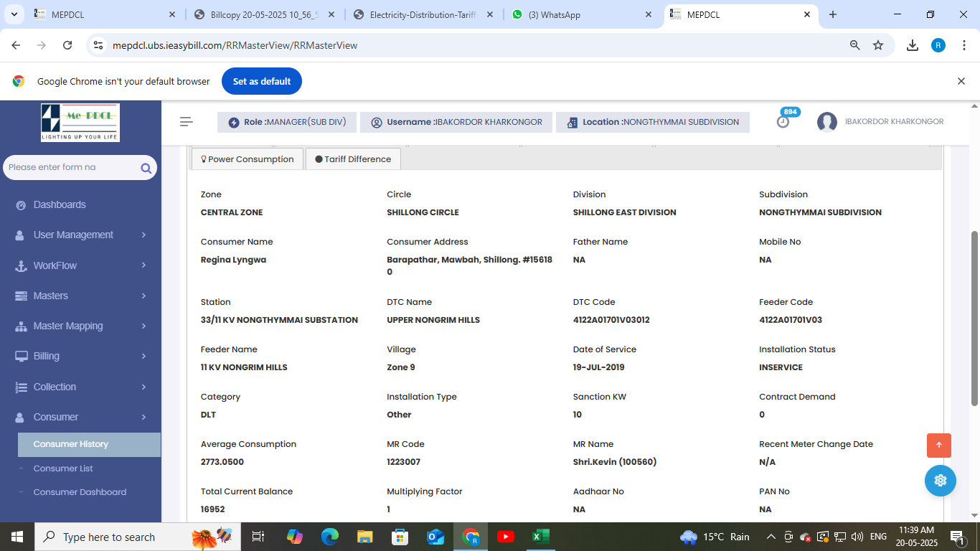Click the Billing monitor icon
Image resolution: width=980 pixels, height=551 pixels.
tap(21, 357)
